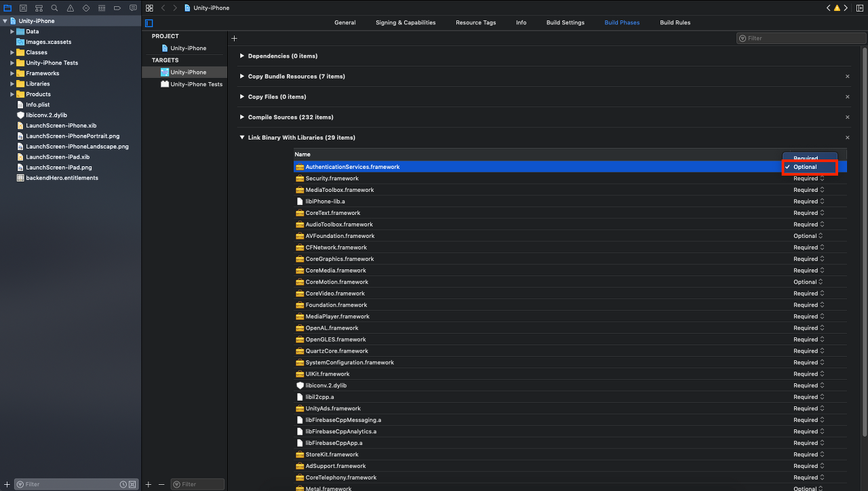Open the Issue navigator triangle icon
This screenshot has height=491, width=868.
pos(70,8)
